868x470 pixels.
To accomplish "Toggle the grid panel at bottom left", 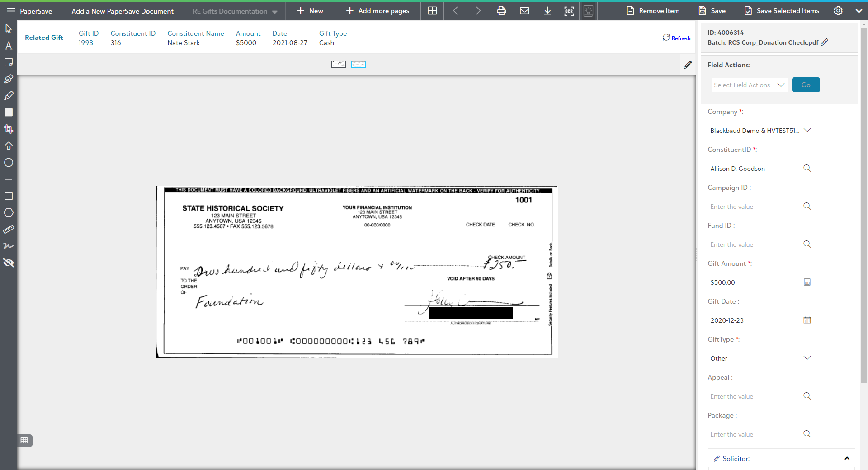I will tap(24, 440).
